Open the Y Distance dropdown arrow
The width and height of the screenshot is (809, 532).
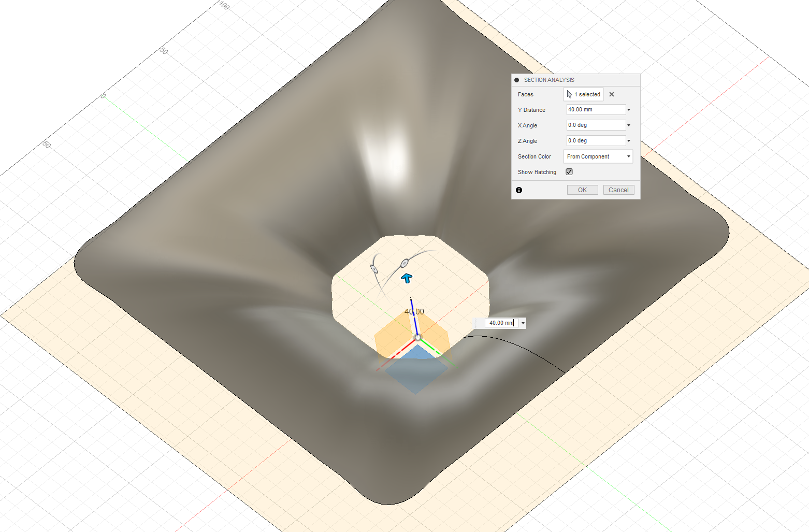tap(629, 110)
